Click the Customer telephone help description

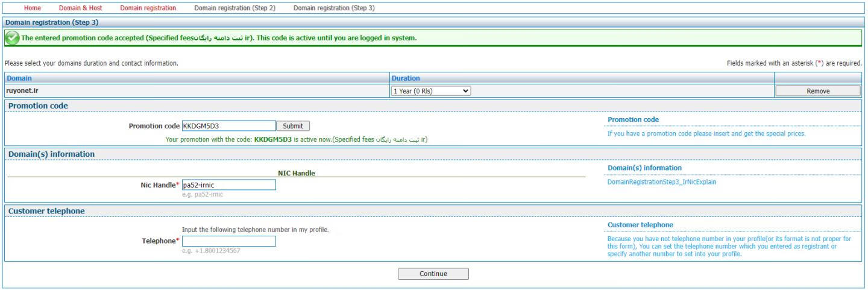pos(729,246)
